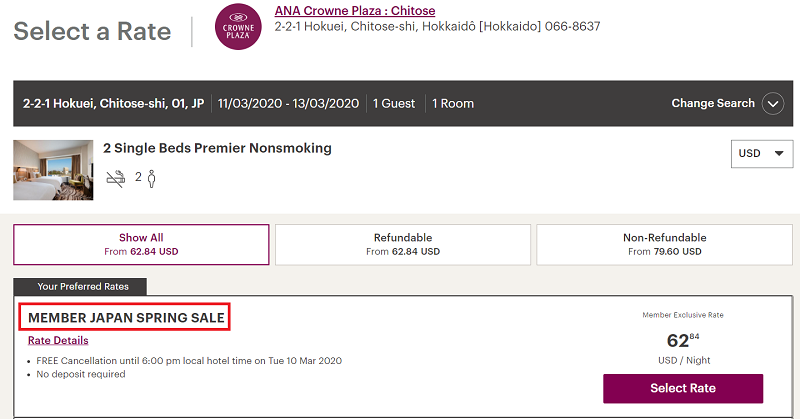
Task: Click the Select Rate button
Action: tap(683, 388)
